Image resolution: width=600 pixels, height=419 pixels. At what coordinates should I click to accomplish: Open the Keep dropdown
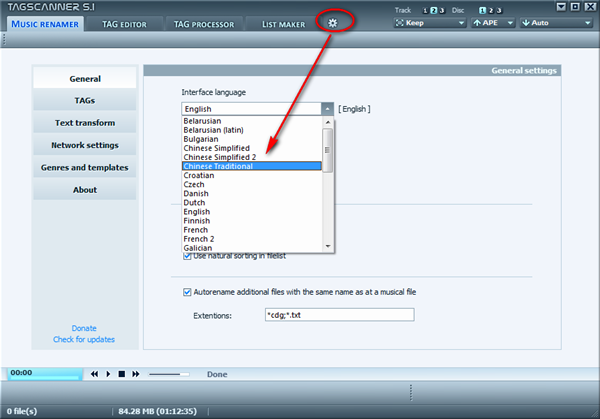pyautogui.click(x=430, y=23)
